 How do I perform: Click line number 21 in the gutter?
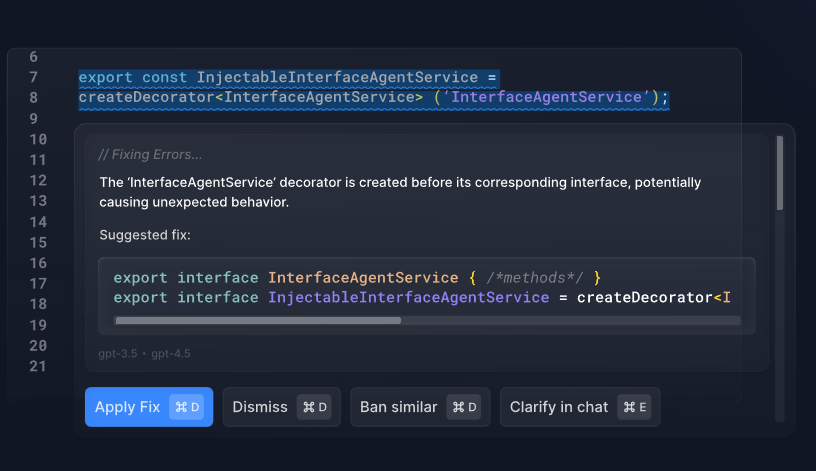pos(37,366)
